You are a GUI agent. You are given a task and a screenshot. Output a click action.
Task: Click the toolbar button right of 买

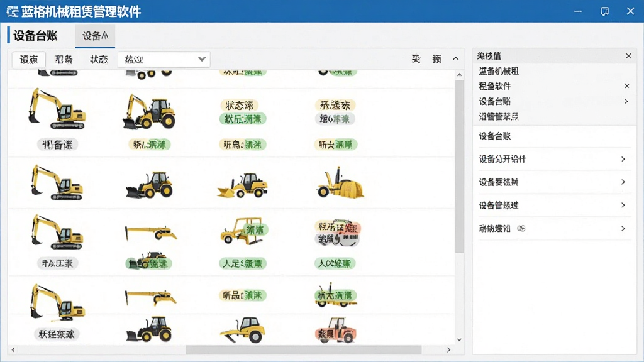(436, 60)
